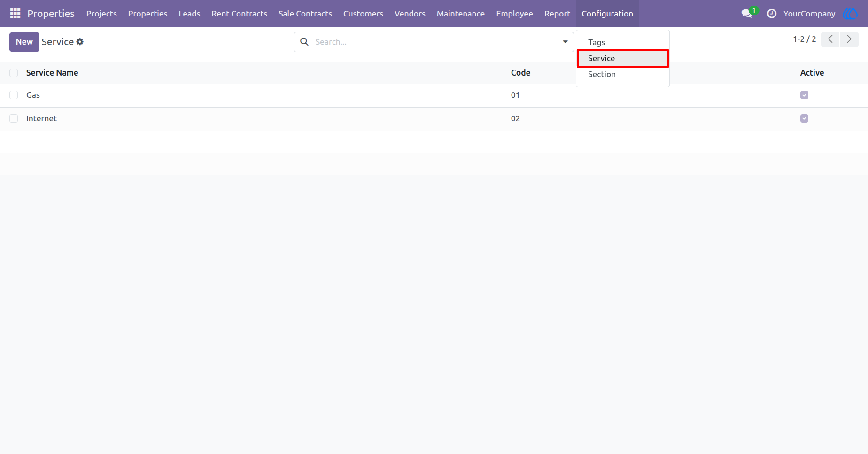Click the search magnifier icon

tap(304, 42)
